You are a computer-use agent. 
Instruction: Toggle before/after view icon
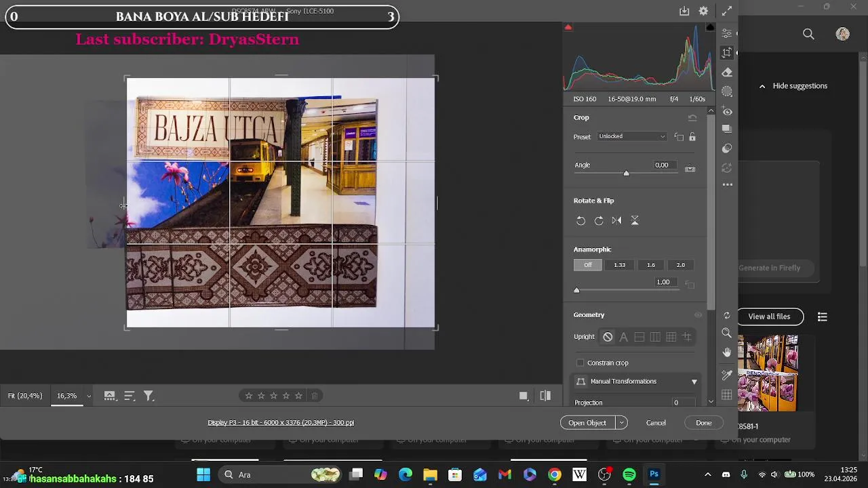(x=545, y=396)
